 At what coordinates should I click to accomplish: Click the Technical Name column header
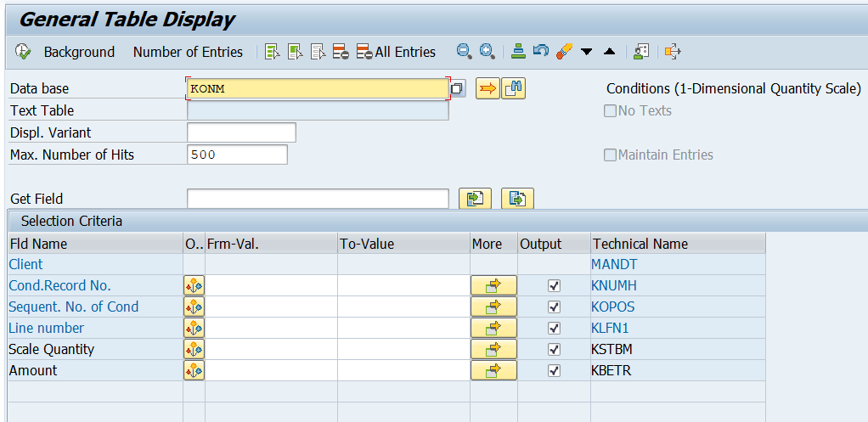point(678,244)
